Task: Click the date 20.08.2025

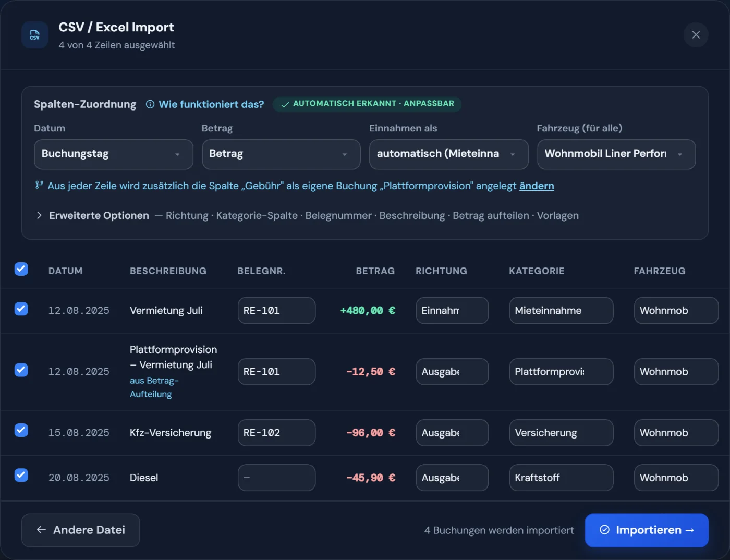Action: pyautogui.click(x=79, y=478)
